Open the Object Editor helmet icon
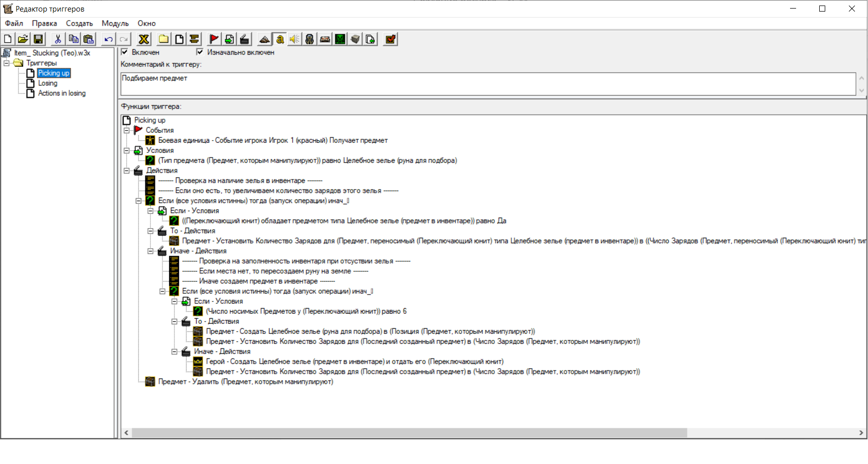This screenshot has width=868, height=464. click(x=310, y=39)
